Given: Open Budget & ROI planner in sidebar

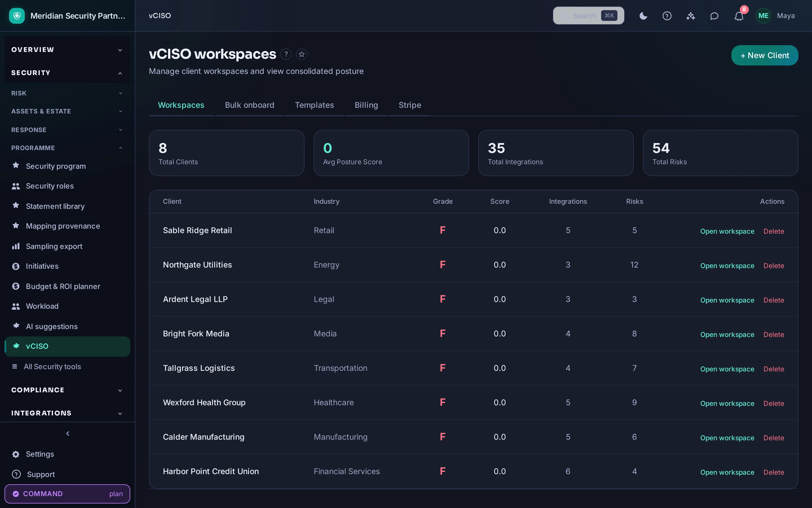Looking at the screenshot, I should click(x=67, y=286).
